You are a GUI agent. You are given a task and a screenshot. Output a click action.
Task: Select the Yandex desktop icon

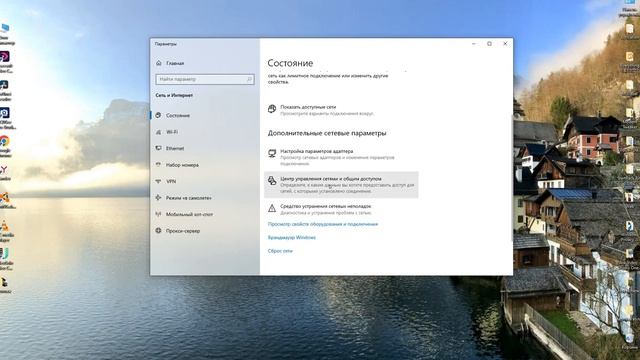tap(4, 173)
